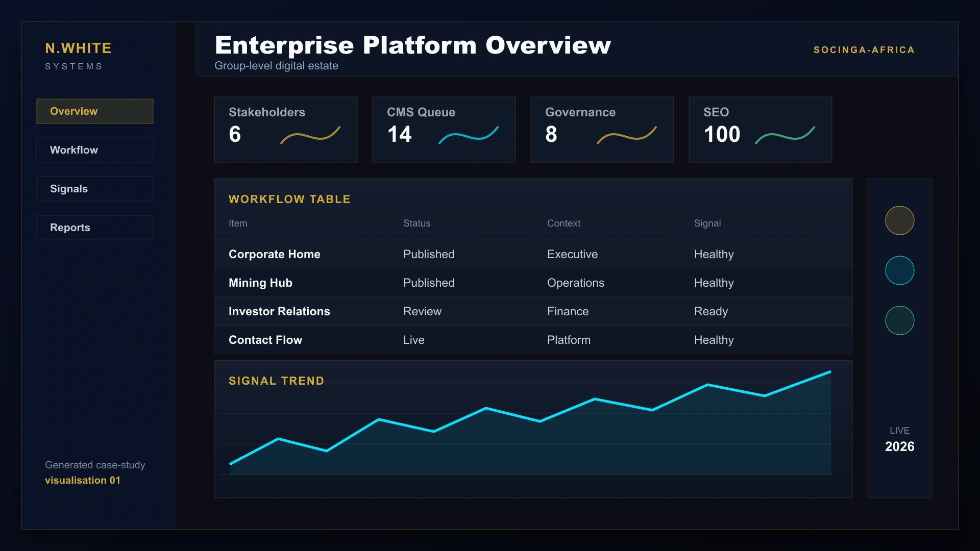Viewport: 980px width, 551px height.
Task: Open the SEO metric card
Action: click(761, 130)
